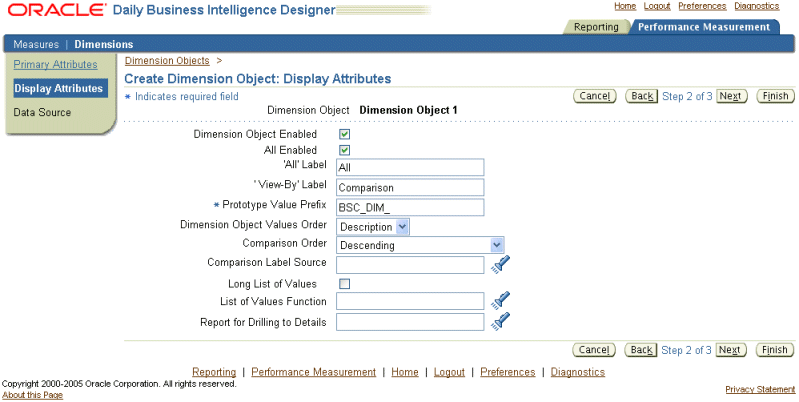Click the Oracle logo
The image size is (799, 402).
[57, 10]
